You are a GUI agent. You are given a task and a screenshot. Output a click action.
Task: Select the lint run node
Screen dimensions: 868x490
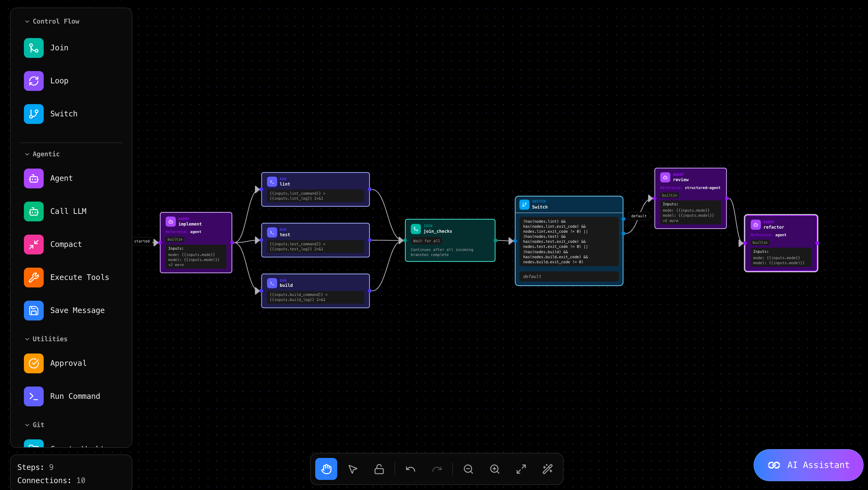(316, 189)
